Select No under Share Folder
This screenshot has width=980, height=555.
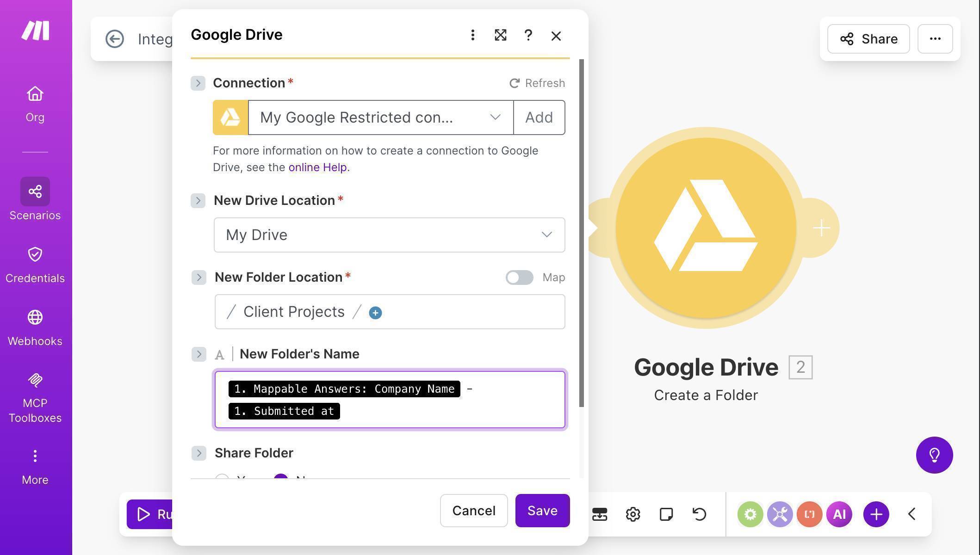point(281,479)
